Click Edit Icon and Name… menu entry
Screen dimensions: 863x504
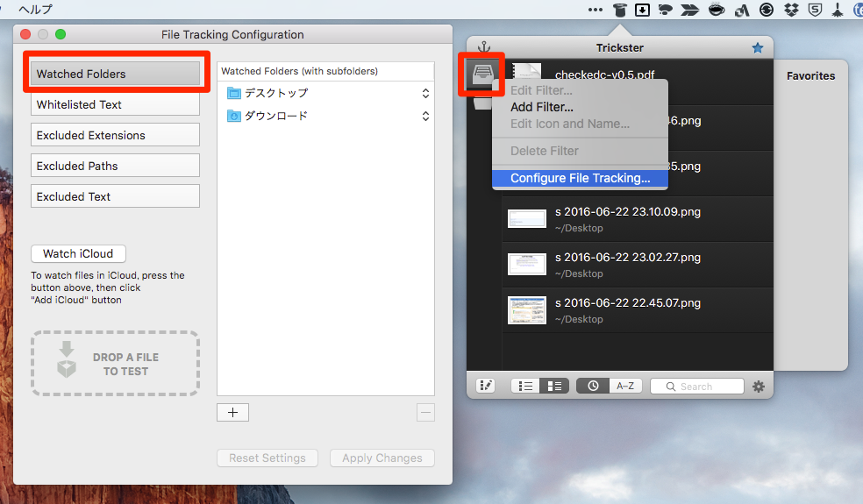[580, 124]
